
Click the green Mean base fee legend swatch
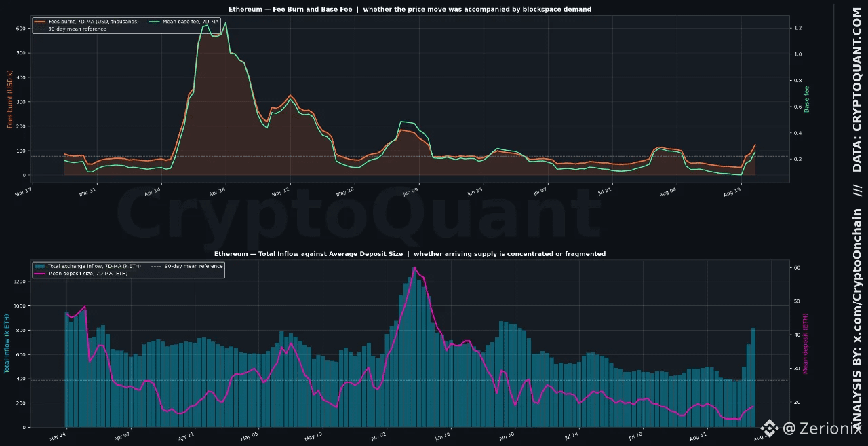coord(154,22)
